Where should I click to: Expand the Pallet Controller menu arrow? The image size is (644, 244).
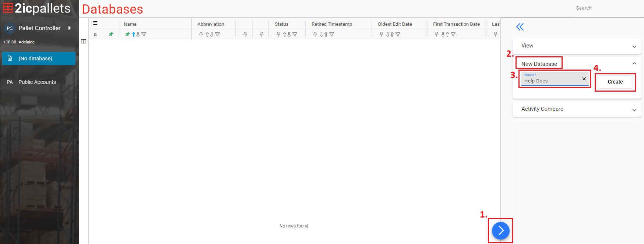click(x=69, y=28)
